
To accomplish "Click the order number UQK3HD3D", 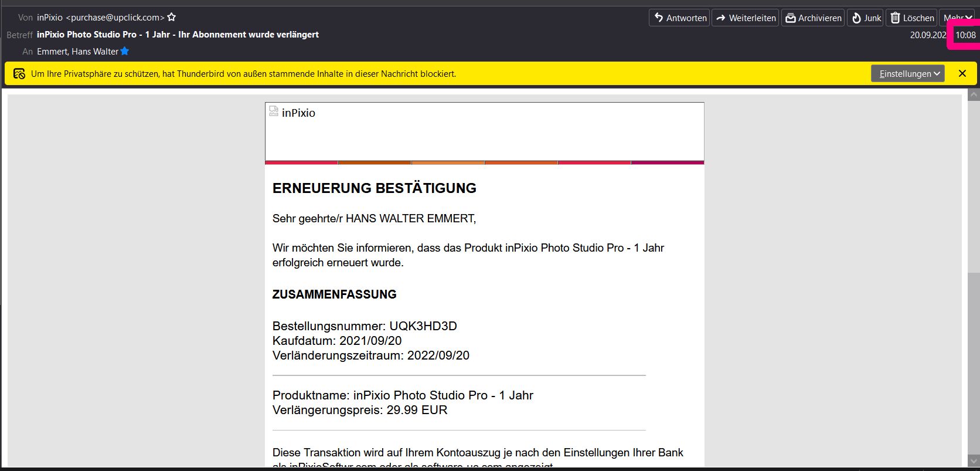I will pyautogui.click(x=423, y=326).
